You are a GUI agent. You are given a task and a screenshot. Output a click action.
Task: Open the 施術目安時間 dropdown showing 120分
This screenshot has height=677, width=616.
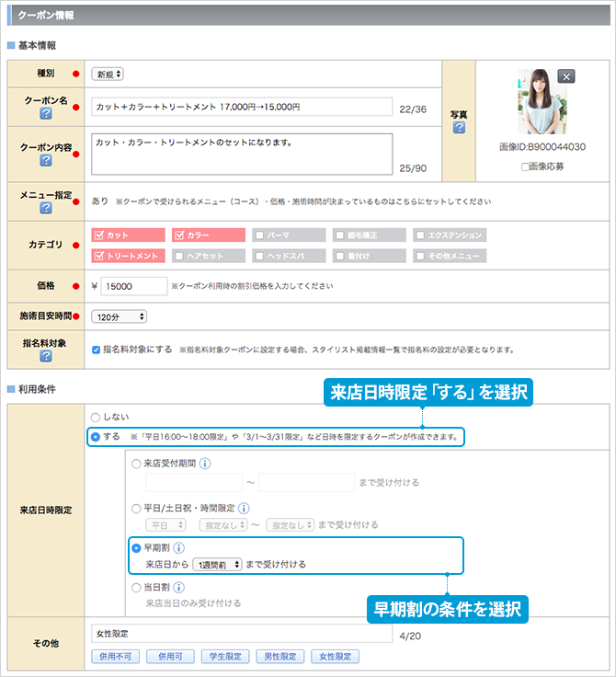click(120, 316)
